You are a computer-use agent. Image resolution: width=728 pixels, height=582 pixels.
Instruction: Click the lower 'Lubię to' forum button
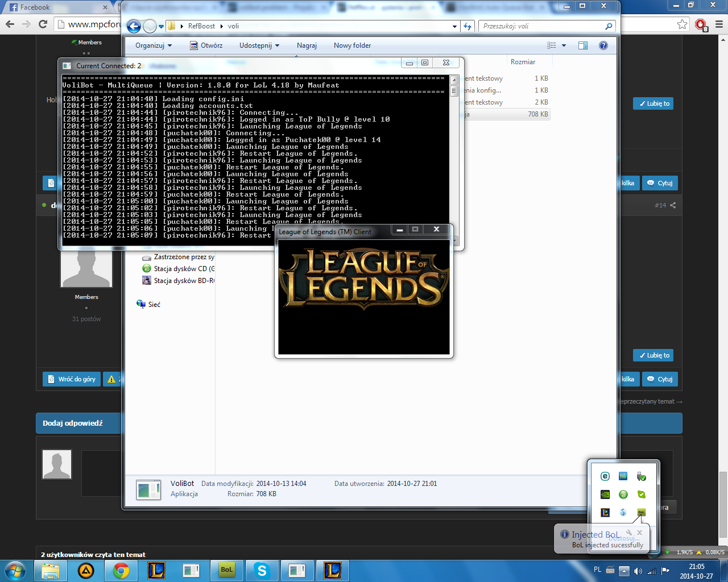[653, 355]
